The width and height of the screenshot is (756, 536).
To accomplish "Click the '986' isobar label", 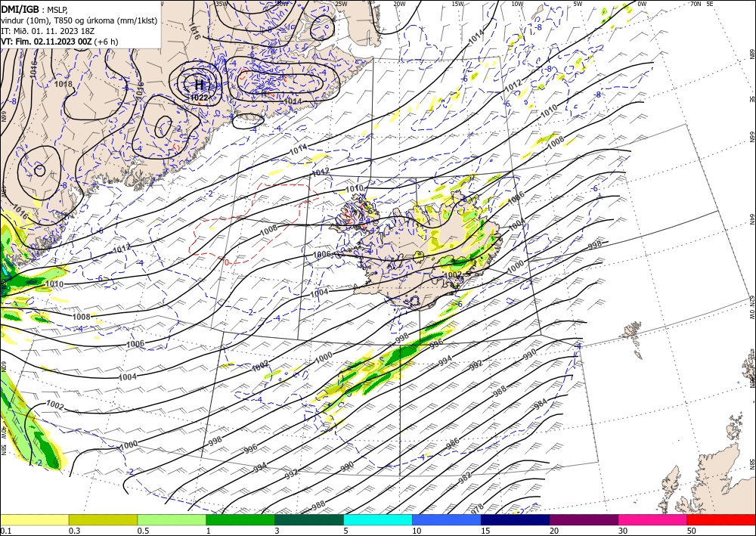I will [452, 444].
